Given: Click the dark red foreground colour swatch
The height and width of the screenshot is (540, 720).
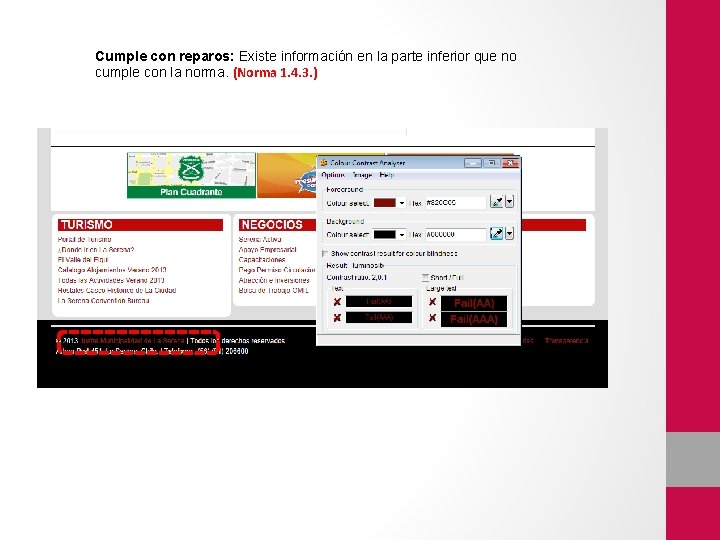Looking at the screenshot, I should click(x=385, y=202).
